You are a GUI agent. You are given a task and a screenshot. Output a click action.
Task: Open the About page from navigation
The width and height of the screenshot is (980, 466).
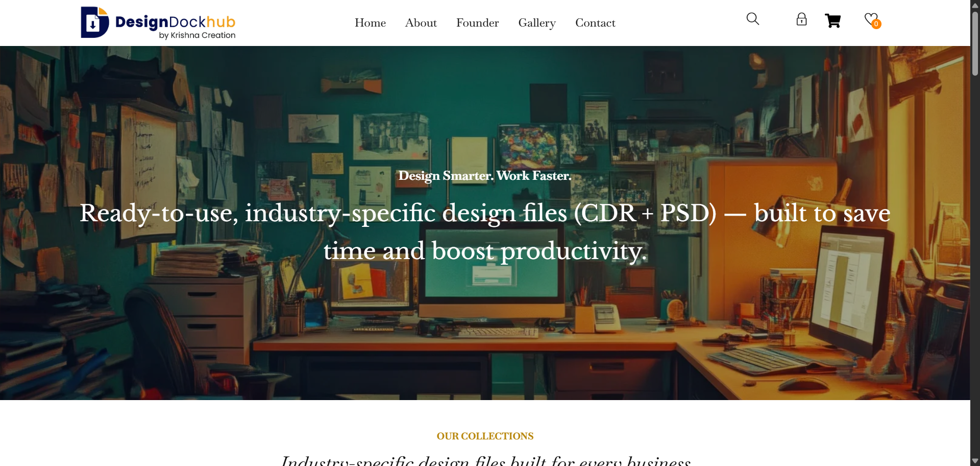pos(421,23)
